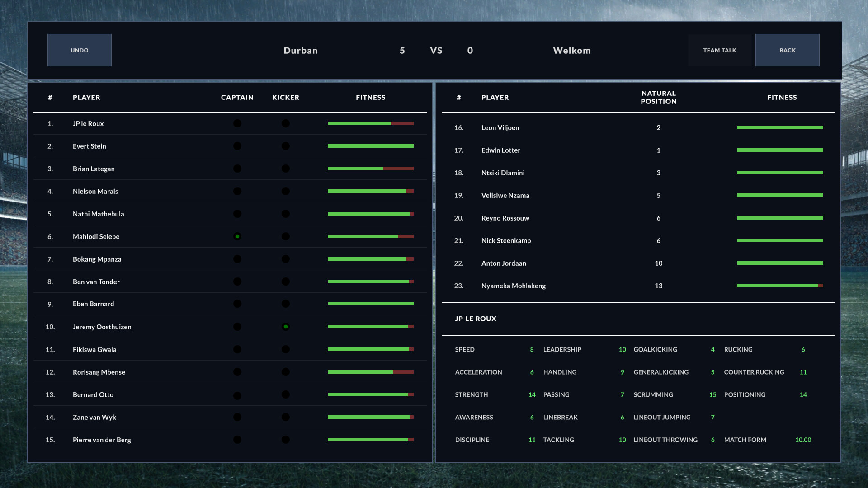Select player Evert Stein
868x488 pixels.
(x=90, y=146)
